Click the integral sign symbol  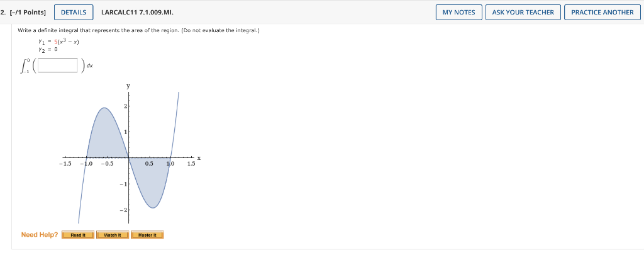point(25,66)
